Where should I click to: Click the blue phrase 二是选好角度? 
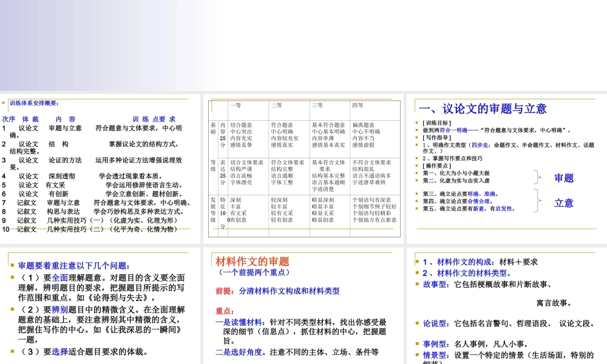239,352
